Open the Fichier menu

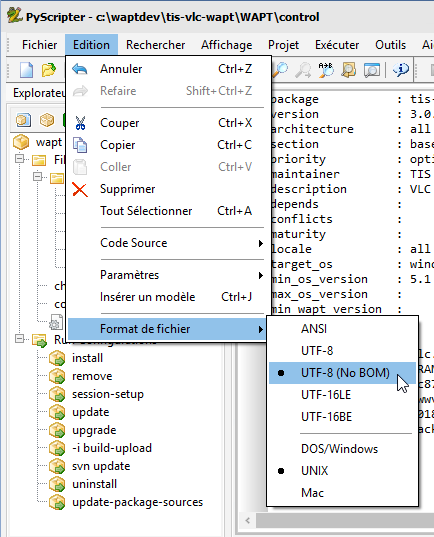coord(39,45)
